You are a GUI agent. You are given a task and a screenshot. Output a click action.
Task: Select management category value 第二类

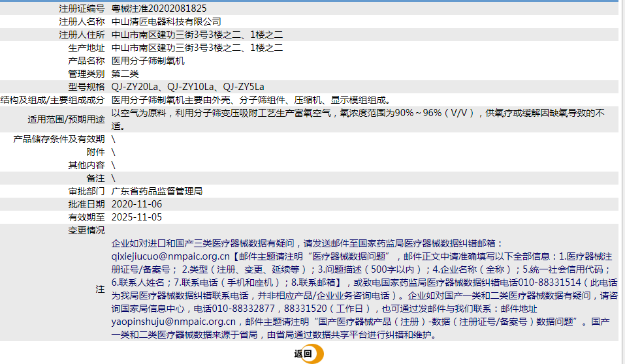point(125,74)
